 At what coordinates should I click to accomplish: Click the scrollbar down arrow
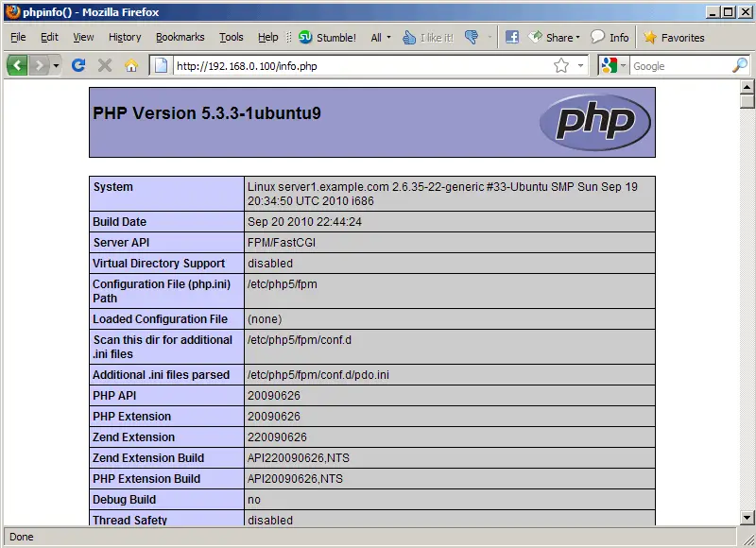pyautogui.click(x=747, y=518)
